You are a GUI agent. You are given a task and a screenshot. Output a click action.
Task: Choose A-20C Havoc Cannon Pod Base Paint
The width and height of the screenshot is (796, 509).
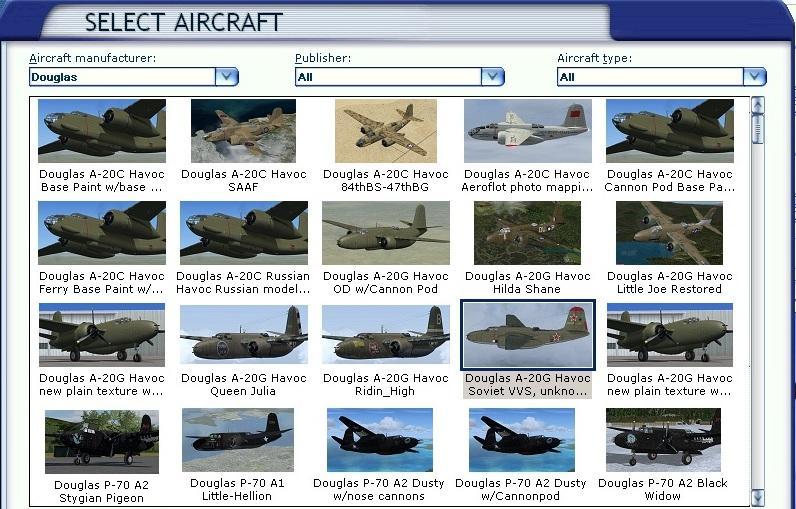(670, 131)
